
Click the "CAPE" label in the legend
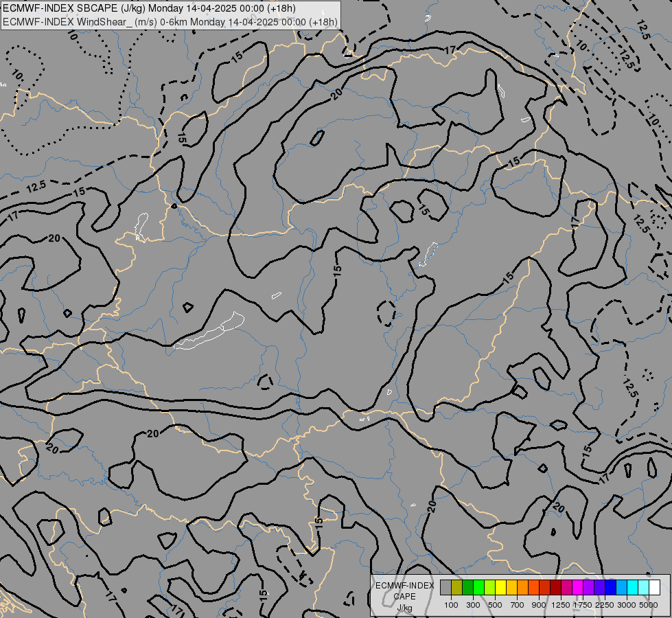pos(404,596)
